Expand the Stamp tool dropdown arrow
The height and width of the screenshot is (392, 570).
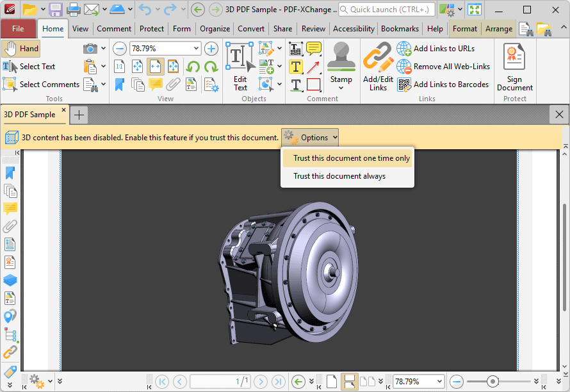tap(341, 86)
